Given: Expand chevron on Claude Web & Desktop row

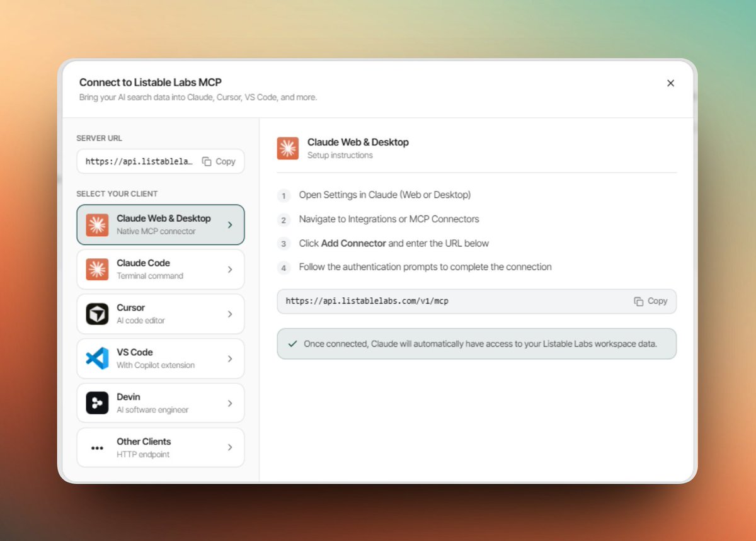Looking at the screenshot, I should coord(230,225).
